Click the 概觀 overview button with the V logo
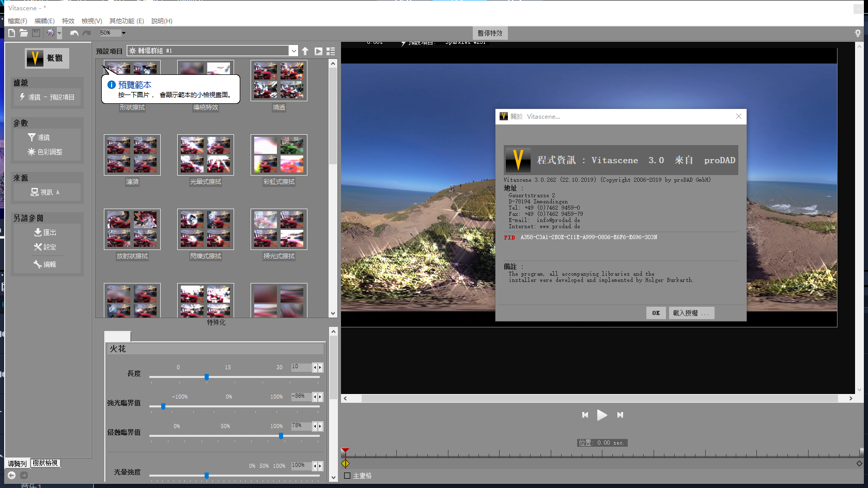 point(47,58)
